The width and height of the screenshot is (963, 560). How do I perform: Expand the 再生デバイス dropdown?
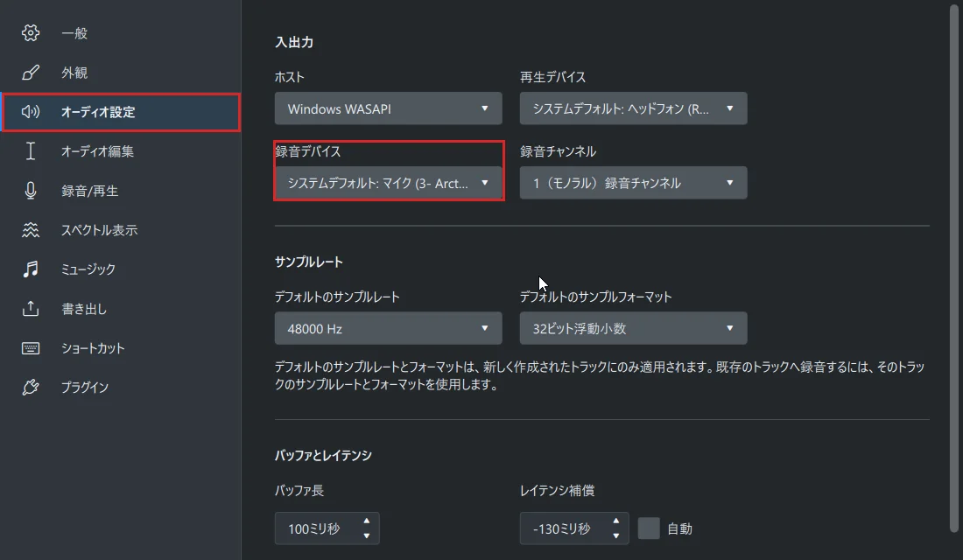[633, 108]
